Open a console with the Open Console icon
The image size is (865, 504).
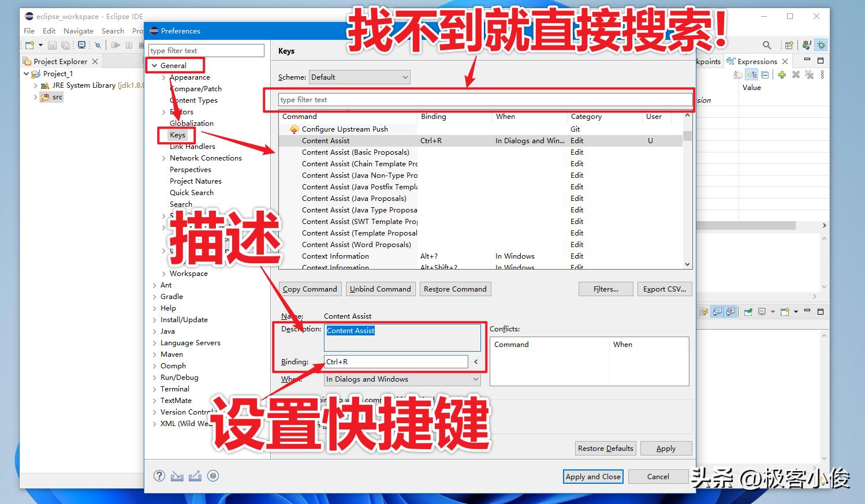pyautogui.click(x=82, y=44)
